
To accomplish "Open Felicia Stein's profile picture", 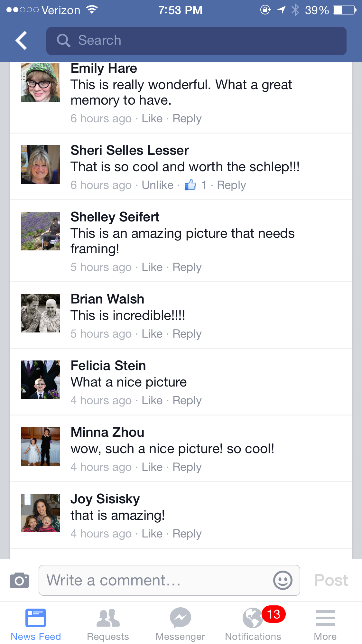I will pyautogui.click(x=41, y=380).
